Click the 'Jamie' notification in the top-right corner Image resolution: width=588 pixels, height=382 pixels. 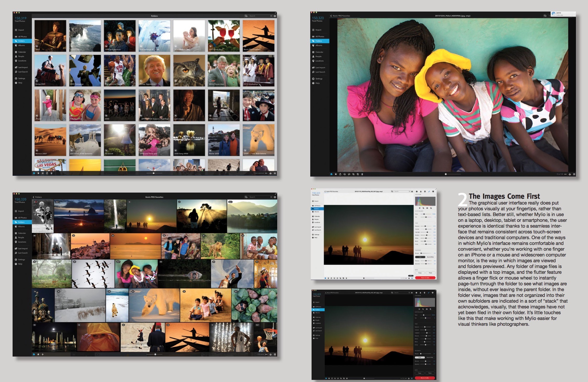[563, 14]
